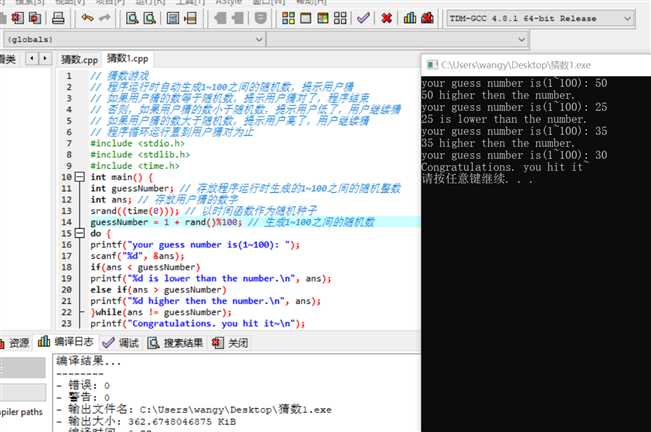The width and height of the screenshot is (651, 432).
Task: Expand the (globals) scope dropdown
Action: 134,39
